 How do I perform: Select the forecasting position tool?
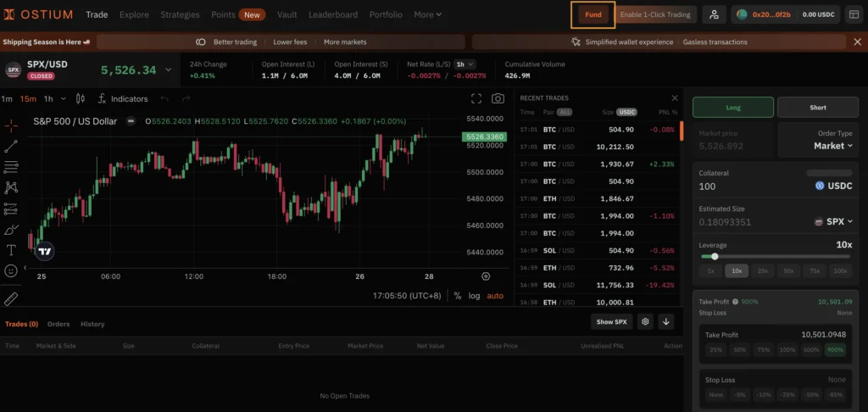tap(11, 209)
